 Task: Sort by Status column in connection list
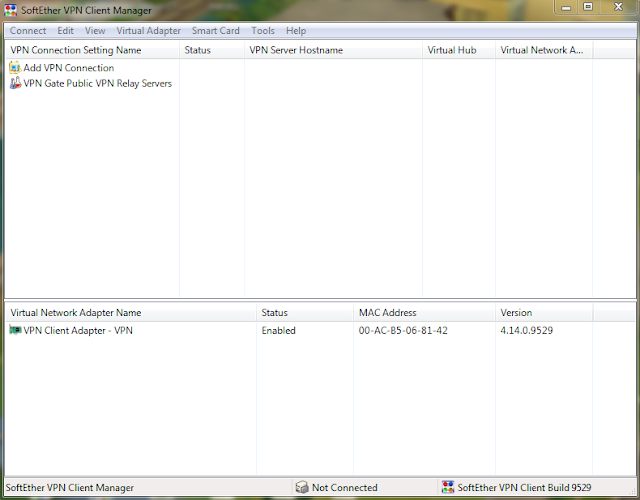click(212, 50)
